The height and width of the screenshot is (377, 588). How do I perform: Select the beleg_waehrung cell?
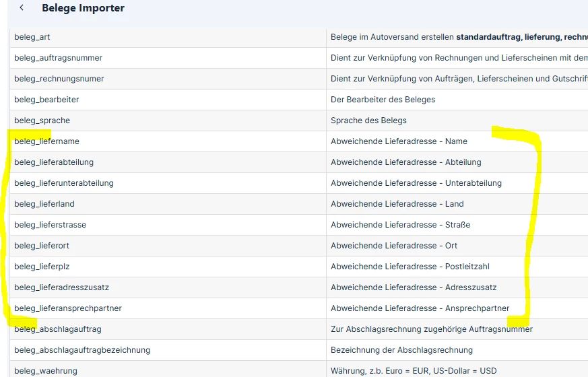click(168, 369)
